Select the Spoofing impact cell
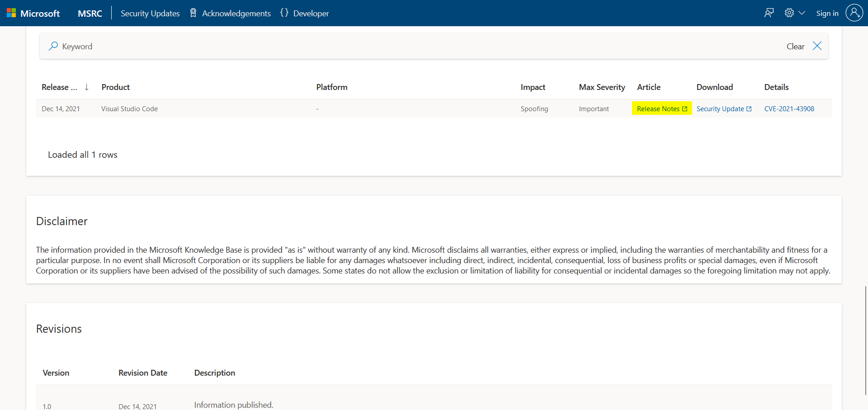This screenshot has height=410, width=868. pyautogui.click(x=534, y=109)
